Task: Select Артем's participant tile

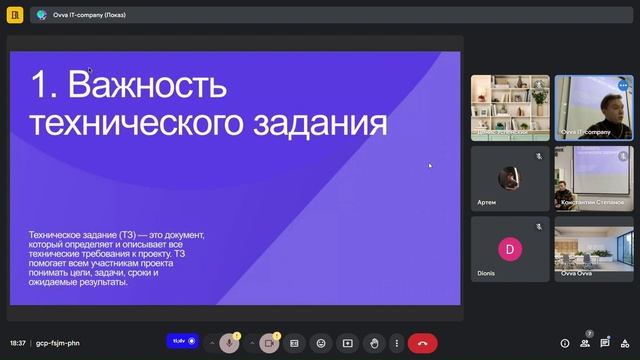Action: tap(510, 179)
